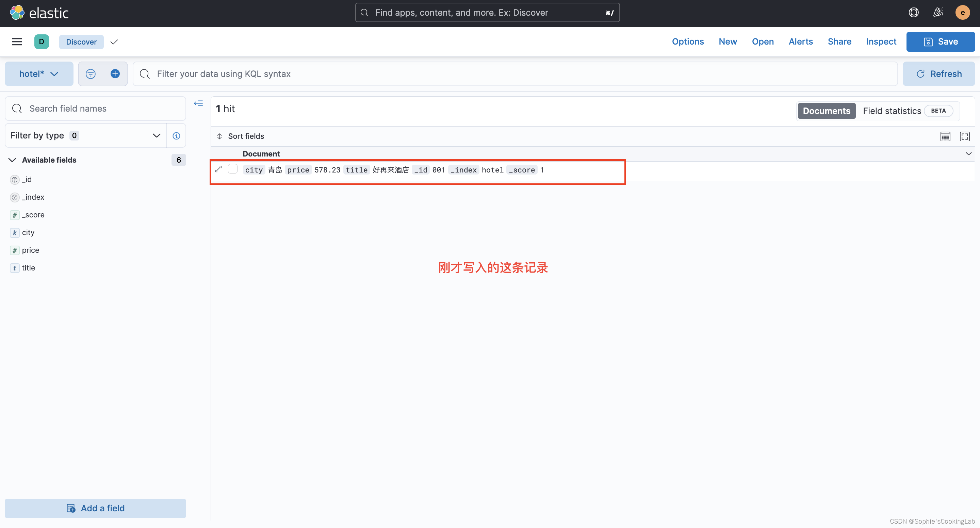Open the Inspect panel
This screenshot has height=528, width=980.
click(x=881, y=42)
